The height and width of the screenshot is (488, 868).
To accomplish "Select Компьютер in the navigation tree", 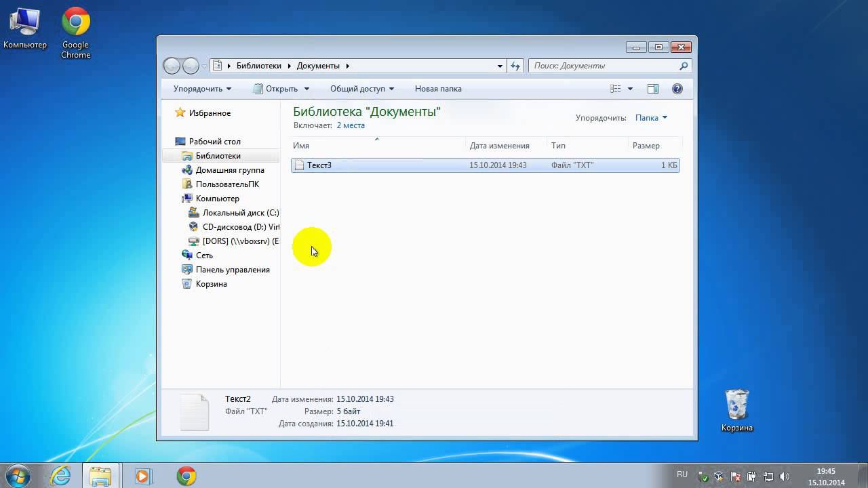I will (x=218, y=199).
